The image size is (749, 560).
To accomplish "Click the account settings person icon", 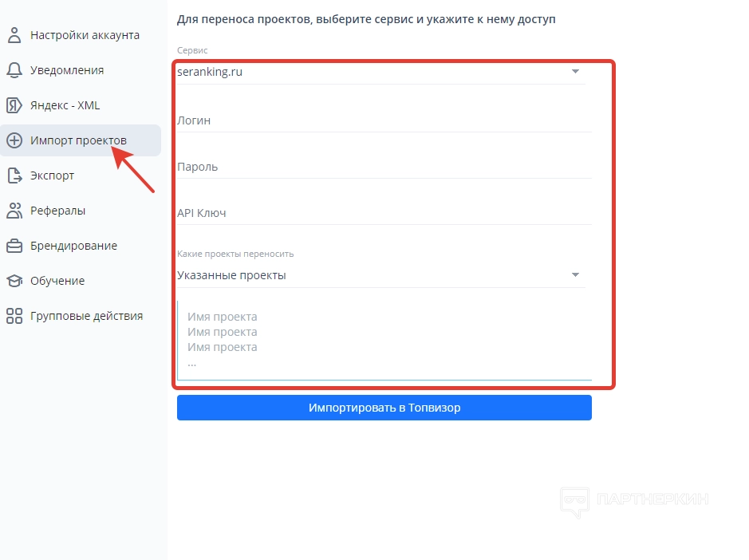I will pyautogui.click(x=14, y=35).
